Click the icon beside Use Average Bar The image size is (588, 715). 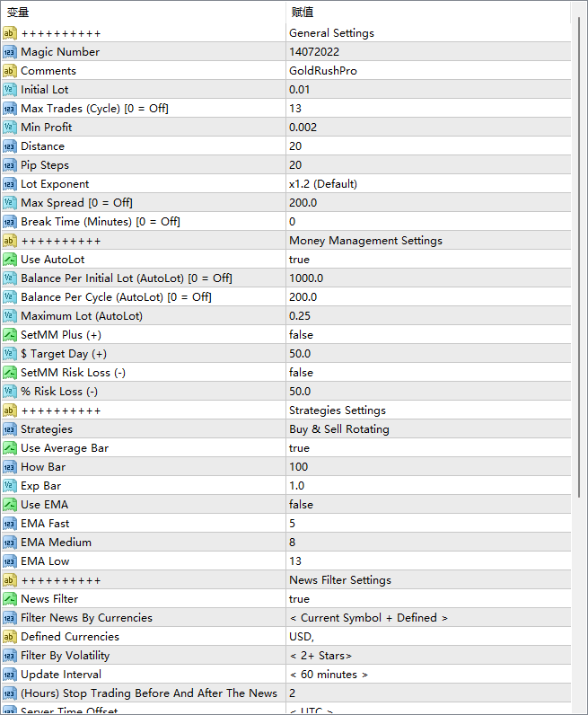(x=10, y=448)
